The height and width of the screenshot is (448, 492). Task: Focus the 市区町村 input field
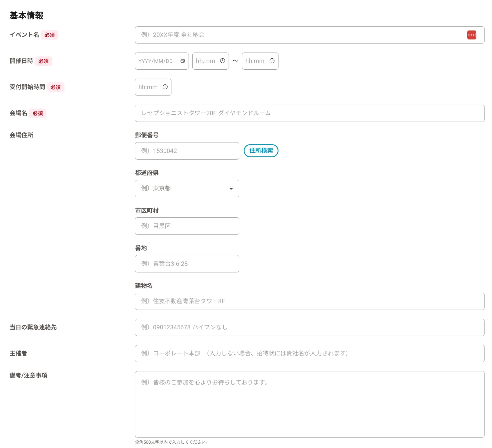click(x=187, y=226)
